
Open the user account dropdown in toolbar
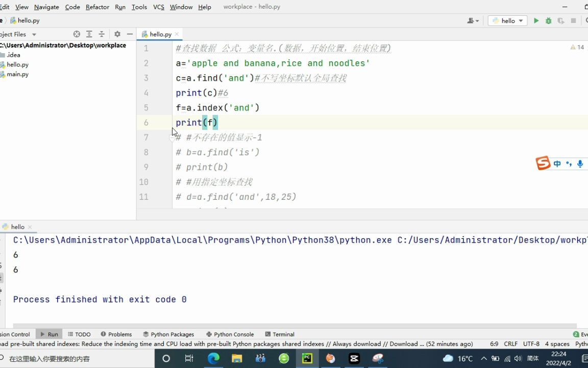tap(473, 20)
